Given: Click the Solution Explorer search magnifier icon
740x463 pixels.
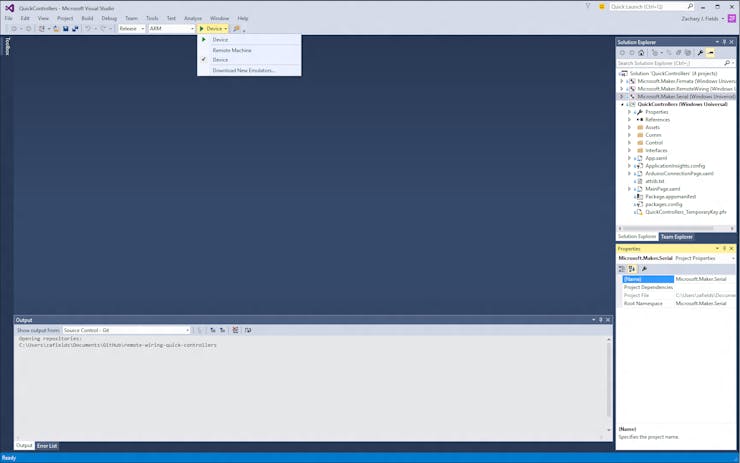Looking at the screenshot, I should point(727,63).
